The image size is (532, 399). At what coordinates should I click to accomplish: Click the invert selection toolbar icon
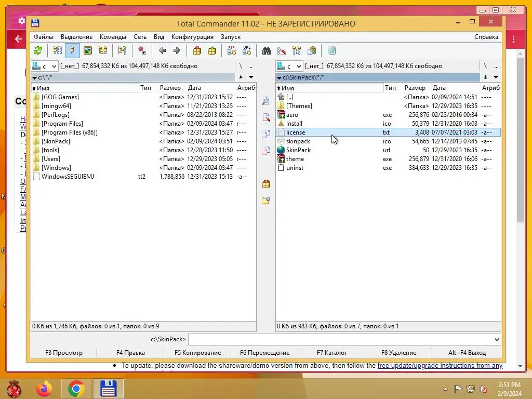coord(122,51)
